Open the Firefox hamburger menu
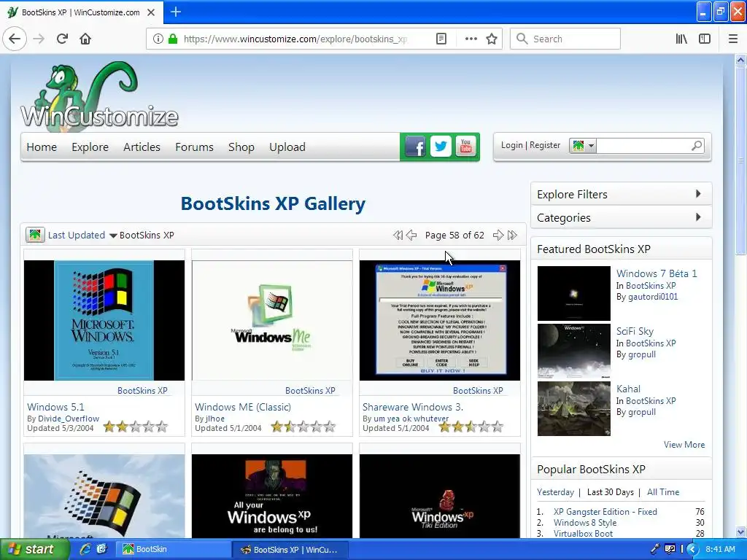The width and height of the screenshot is (747, 560). coord(733,39)
